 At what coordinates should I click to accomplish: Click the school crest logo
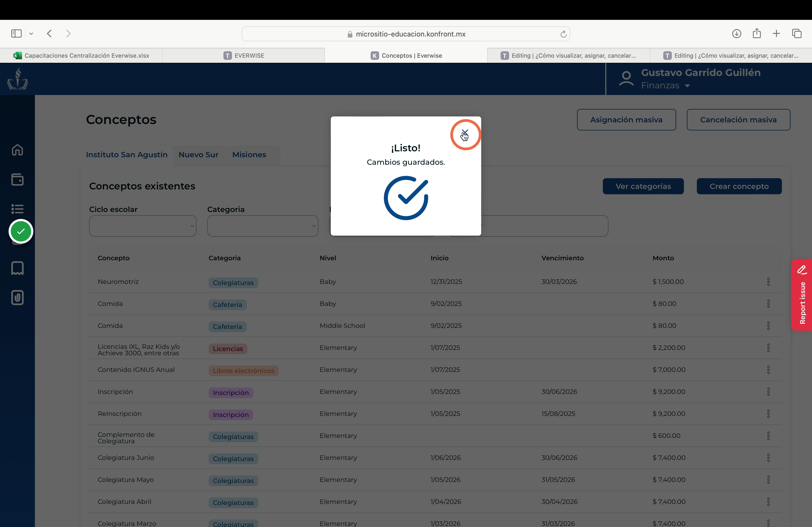pyautogui.click(x=17, y=79)
